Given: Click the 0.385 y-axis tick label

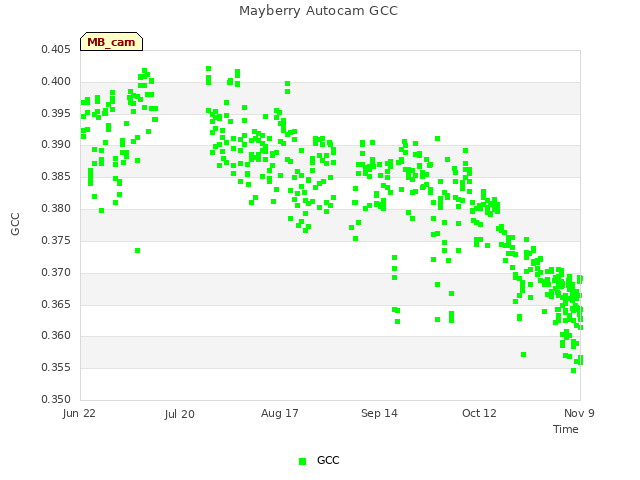Looking at the screenshot, I should pos(56,177).
